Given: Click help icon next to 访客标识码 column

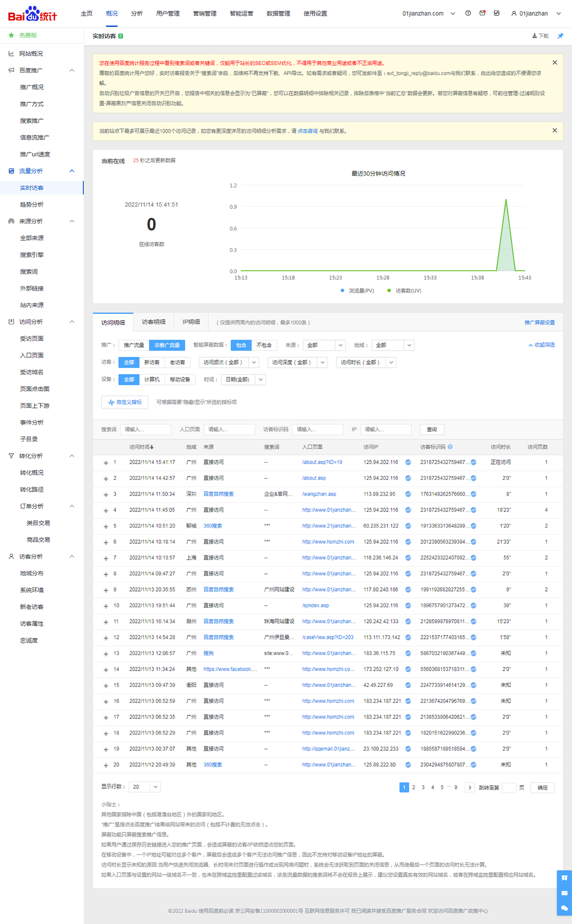Looking at the screenshot, I should tap(450, 447).
